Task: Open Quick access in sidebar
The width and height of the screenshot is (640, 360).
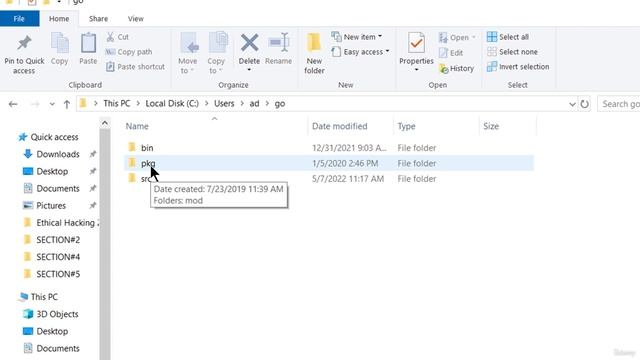Action: coord(54,137)
